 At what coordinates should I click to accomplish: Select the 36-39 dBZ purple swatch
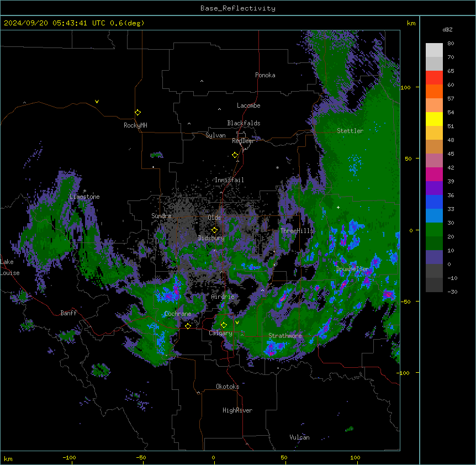pyautogui.click(x=434, y=188)
